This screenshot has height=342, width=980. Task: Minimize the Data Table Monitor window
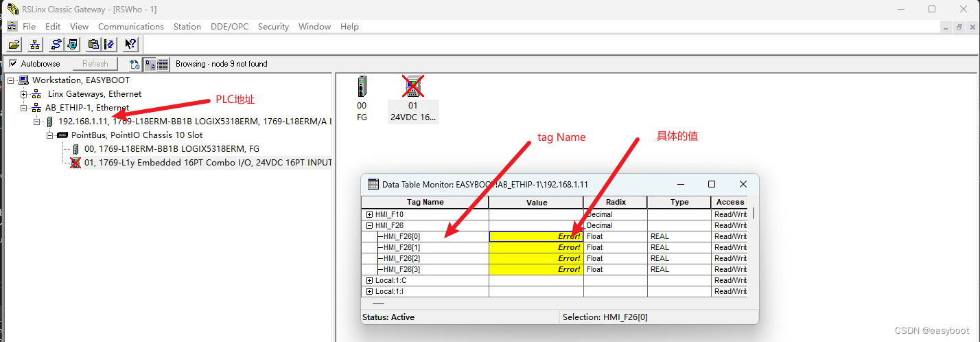click(680, 184)
